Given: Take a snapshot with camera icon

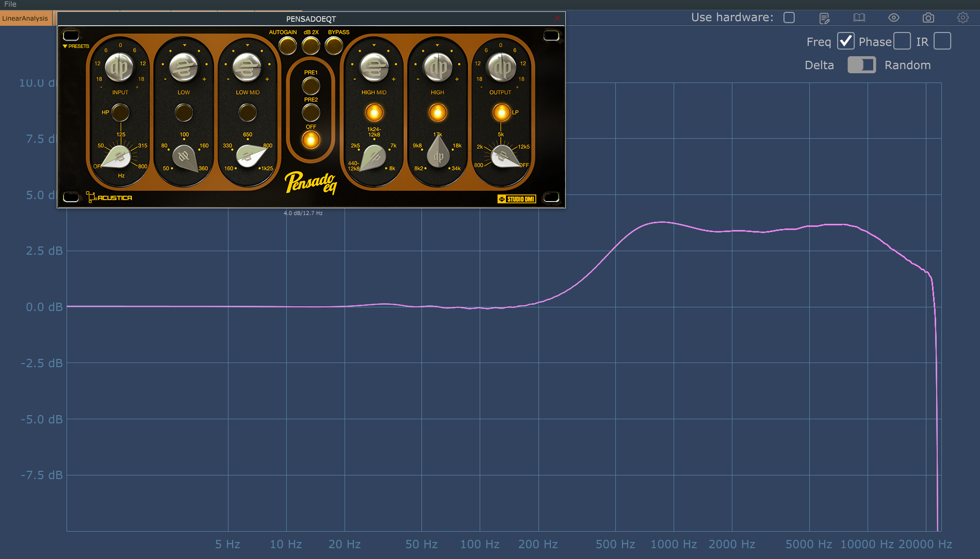Looking at the screenshot, I should coord(928,18).
